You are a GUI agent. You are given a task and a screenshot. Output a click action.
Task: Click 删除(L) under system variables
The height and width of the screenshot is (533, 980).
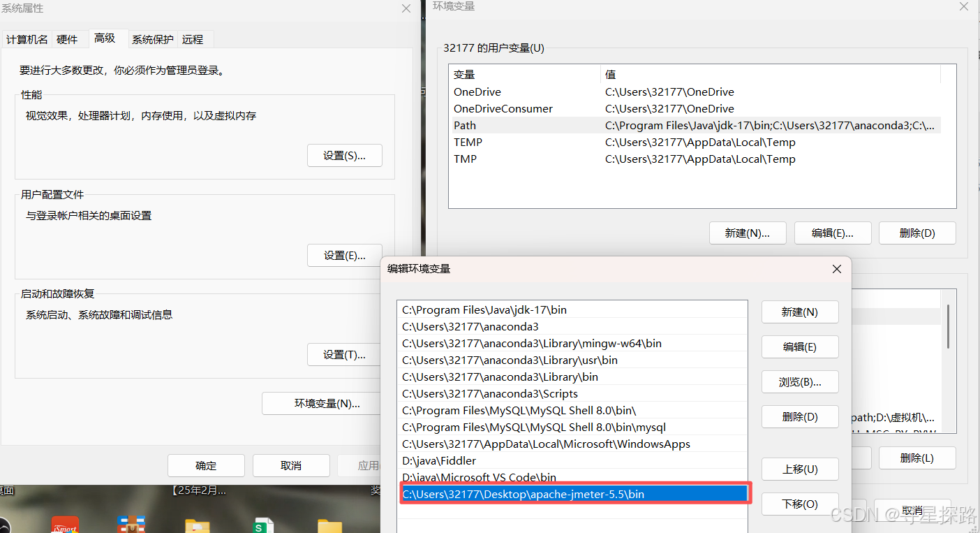(917, 458)
